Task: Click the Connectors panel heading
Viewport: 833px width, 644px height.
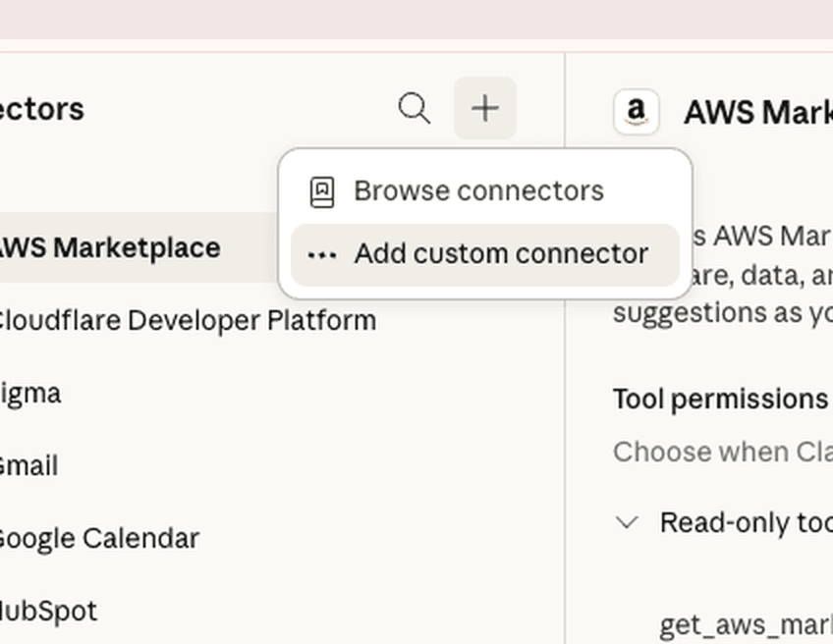Action: (41, 109)
